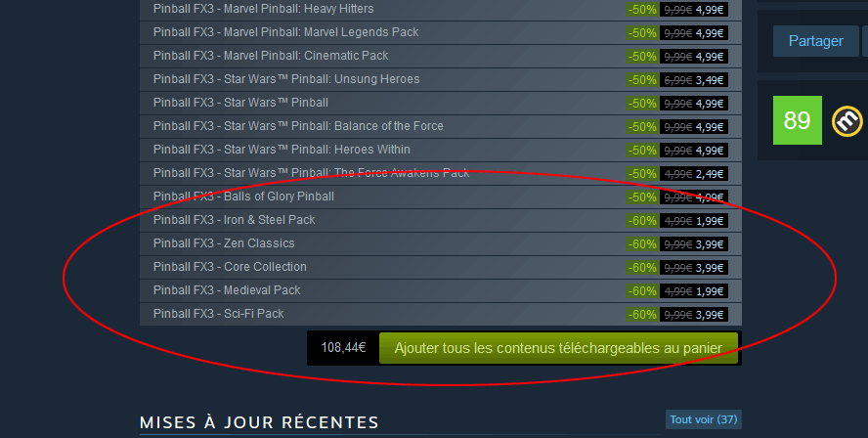
Task: Select Marvel Pinball: Cinematic Pack row
Action: point(441,56)
